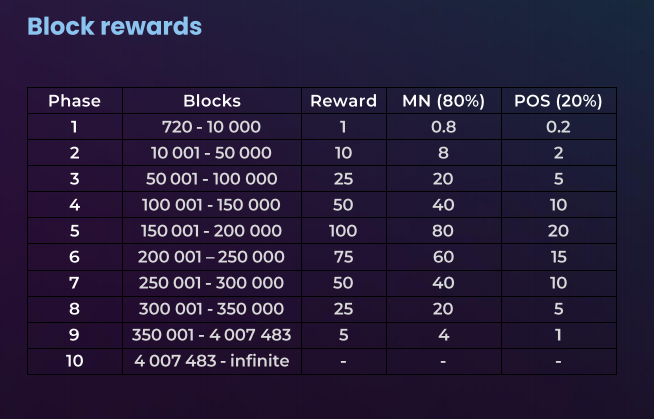Click the reward value 75 cell
The image size is (654, 419).
[x=344, y=257]
